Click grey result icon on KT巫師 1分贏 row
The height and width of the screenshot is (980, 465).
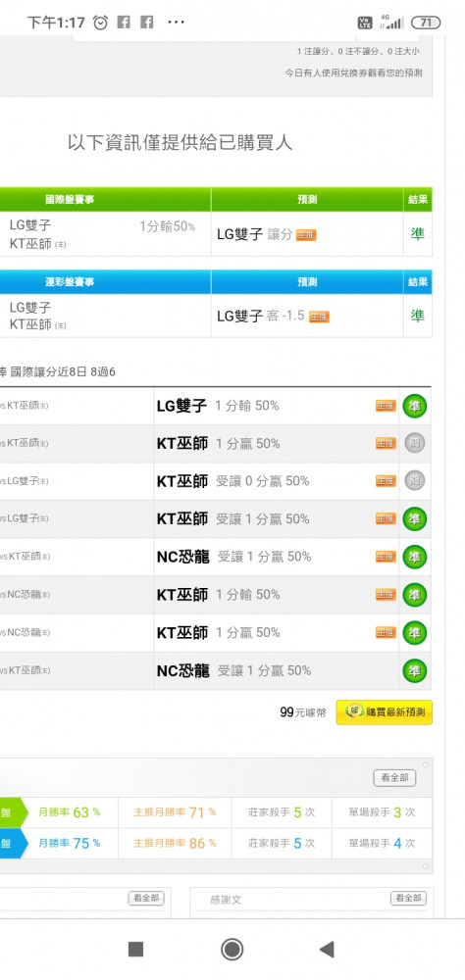click(414, 443)
